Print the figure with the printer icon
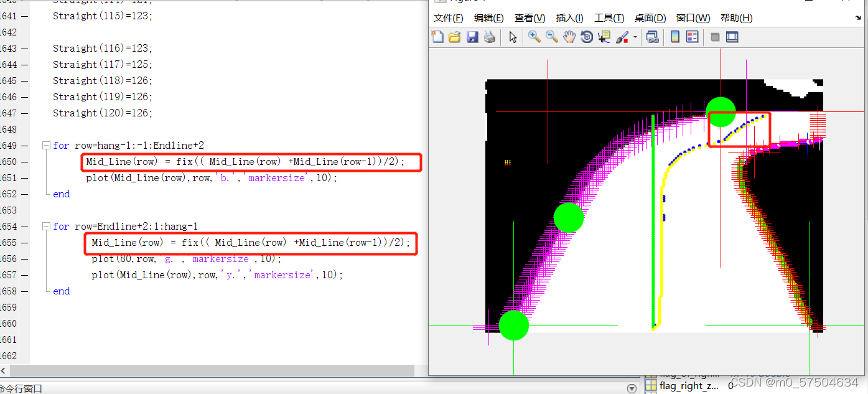Screen dimensions: 868x394 490,37
